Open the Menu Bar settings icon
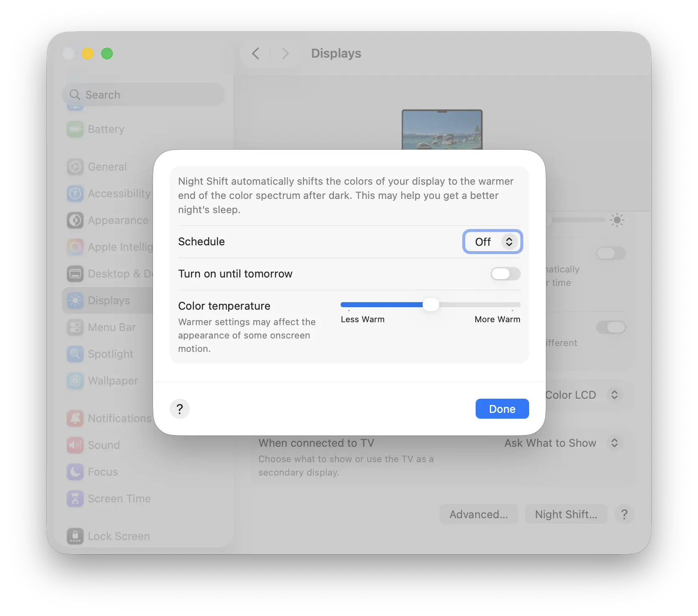 (75, 327)
